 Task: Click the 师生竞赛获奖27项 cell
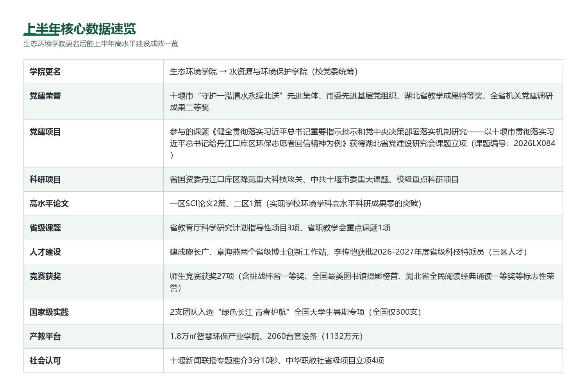pyautogui.click(x=362, y=282)
